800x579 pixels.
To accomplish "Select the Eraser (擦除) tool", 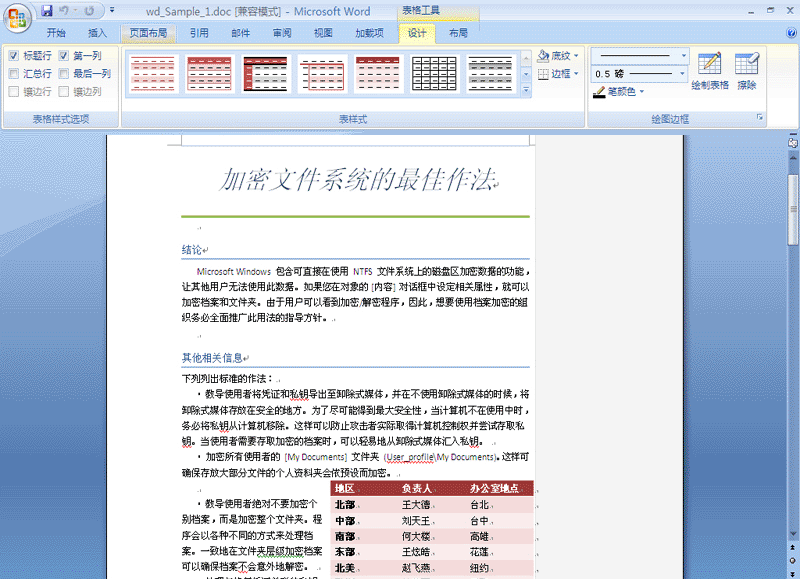I will click(747, 72).
